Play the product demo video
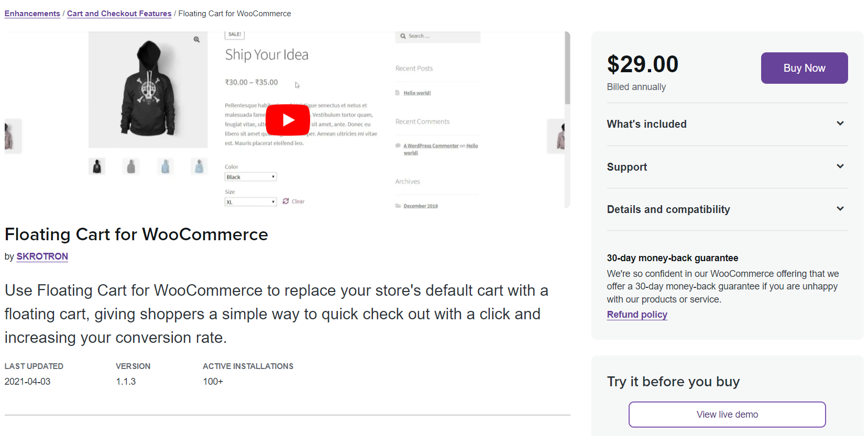The height and width of the screenshot is (436, 868). tap(288, 119)
